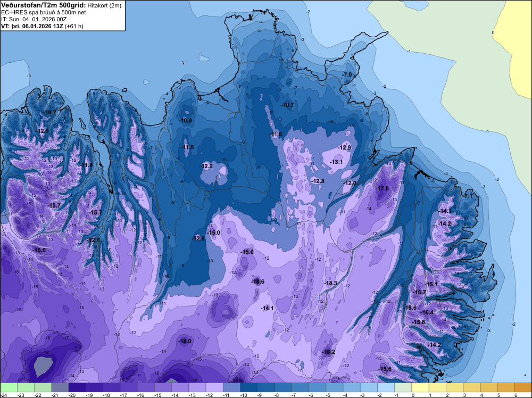532x398 pixels.
Task: Click the -15.8 temperature value in the east
Action: coord(418,322)
